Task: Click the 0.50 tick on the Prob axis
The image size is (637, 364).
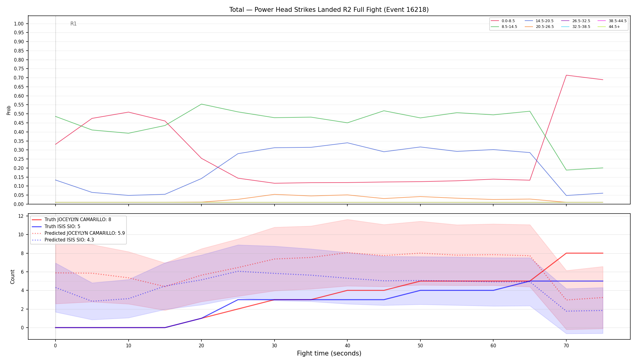Action: tap(19, 114)
